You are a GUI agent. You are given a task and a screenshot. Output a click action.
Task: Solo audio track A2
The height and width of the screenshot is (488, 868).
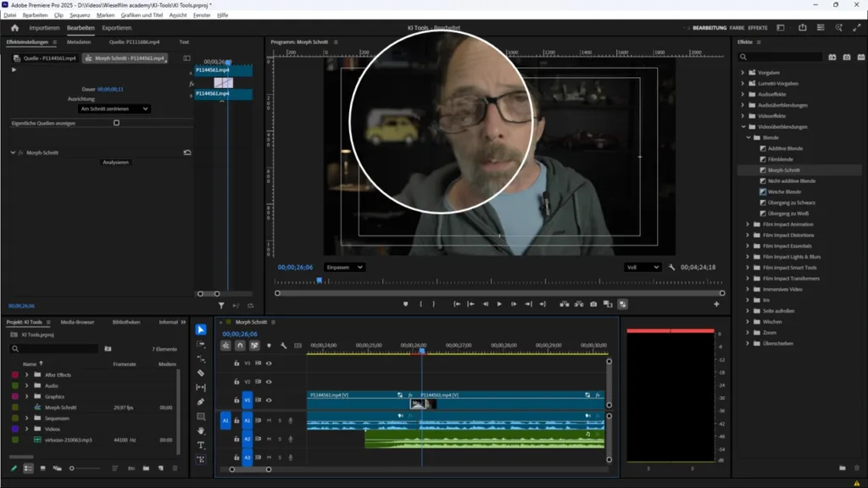(281, 437)
